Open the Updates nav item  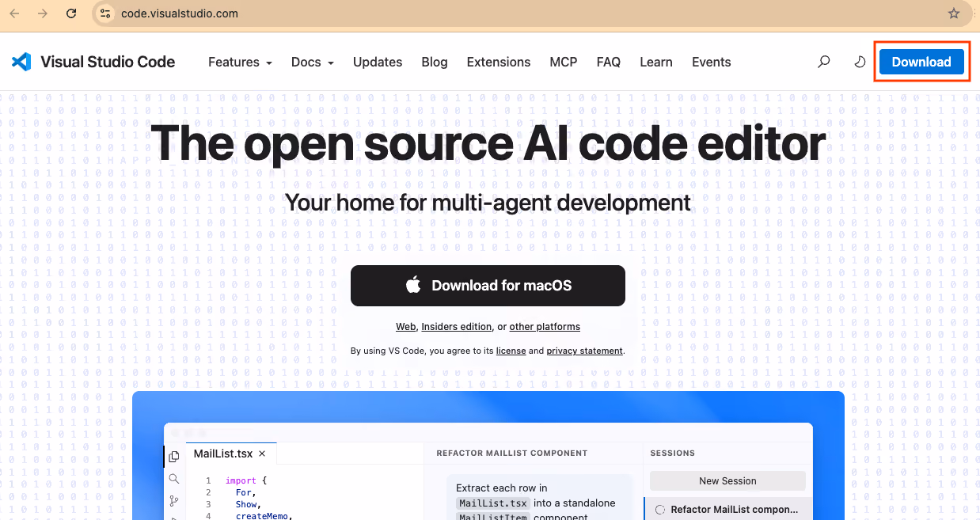[x=378, y=62]
